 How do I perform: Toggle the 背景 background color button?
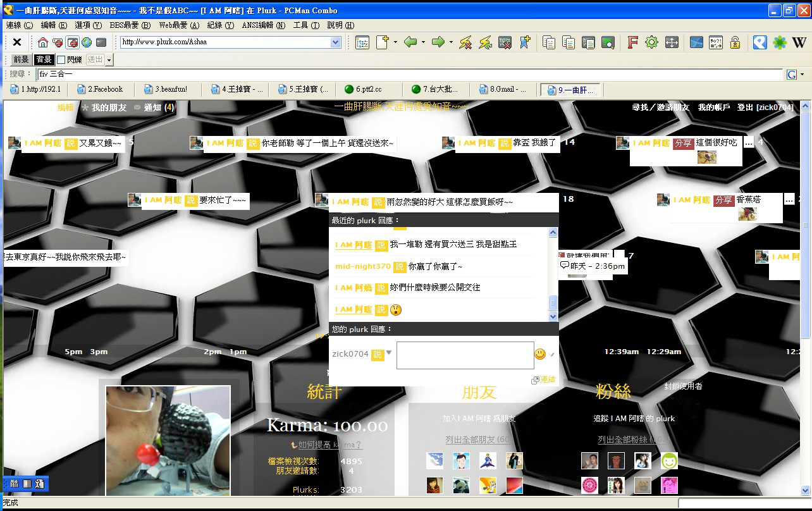(x=44, y=59)
